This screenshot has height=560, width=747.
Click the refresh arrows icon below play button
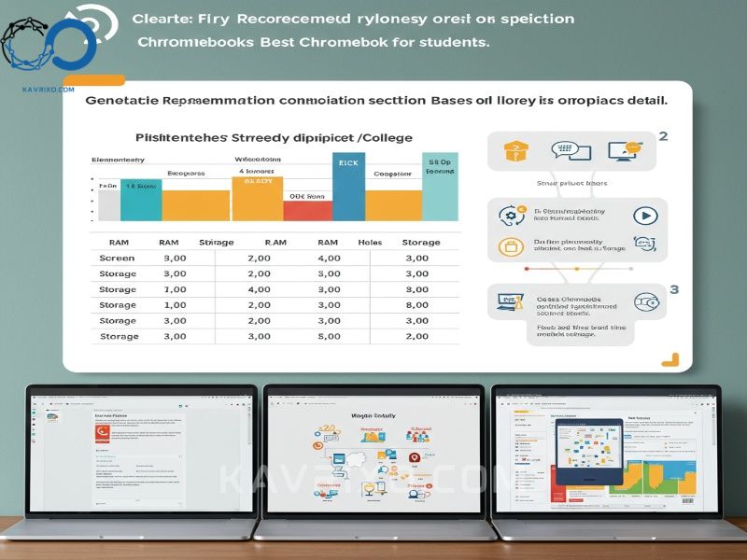pos(643,244)
